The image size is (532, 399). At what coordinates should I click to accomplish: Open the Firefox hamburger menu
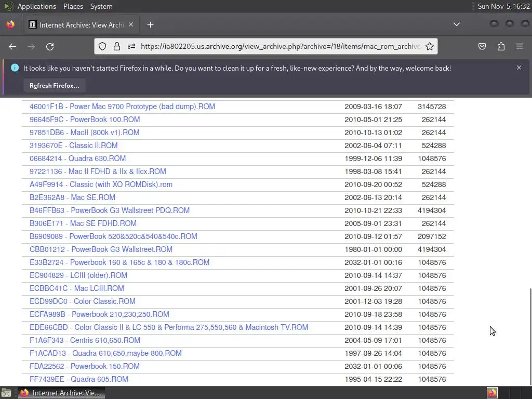click(x=520, y=46)
